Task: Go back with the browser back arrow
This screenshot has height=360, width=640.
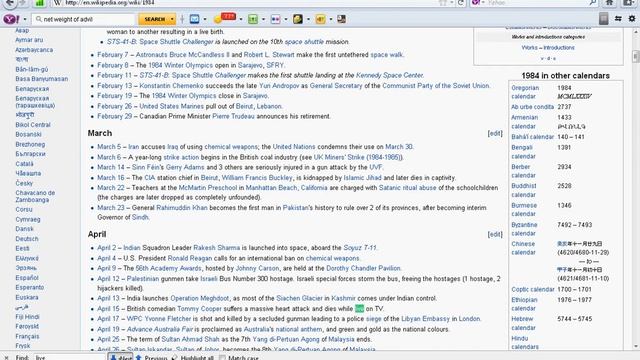Action: [10, 3]
